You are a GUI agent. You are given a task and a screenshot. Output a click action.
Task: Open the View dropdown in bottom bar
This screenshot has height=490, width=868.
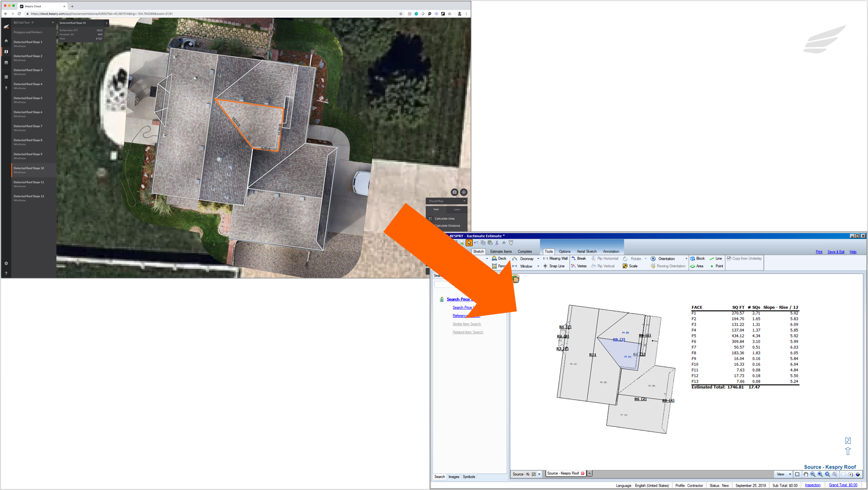pyautogui.click(x=783, y=474)
